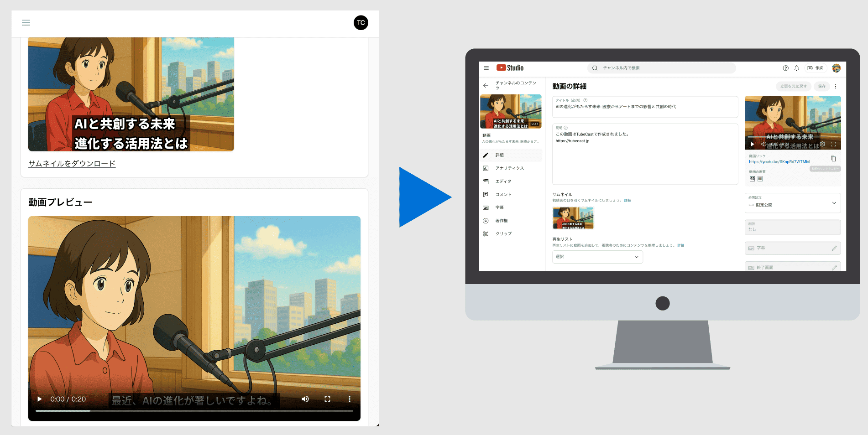This screenshot has width=868, height=435.
Task: Select the 著作権 copyright icon
Action: [x=486, y=220]
